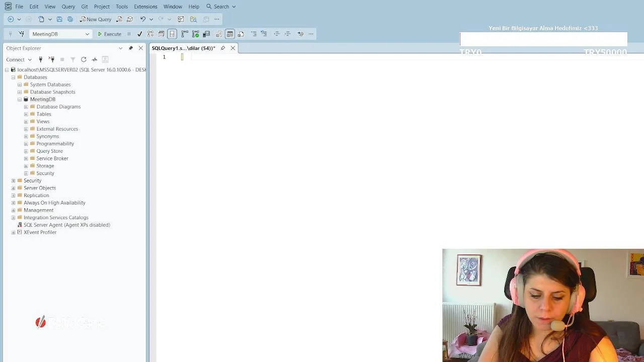The height and width of the screenshot is (362, 644).
Task: Decrease the line indent
Action: (x=277, y=34)
